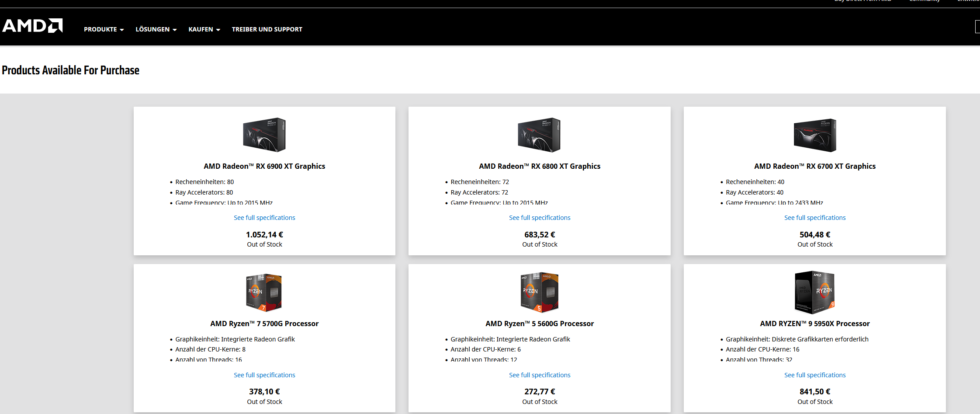980x414 pixels.
Task: Click Out of Stock under RX 6700 XT
Action: click(815, 244)
